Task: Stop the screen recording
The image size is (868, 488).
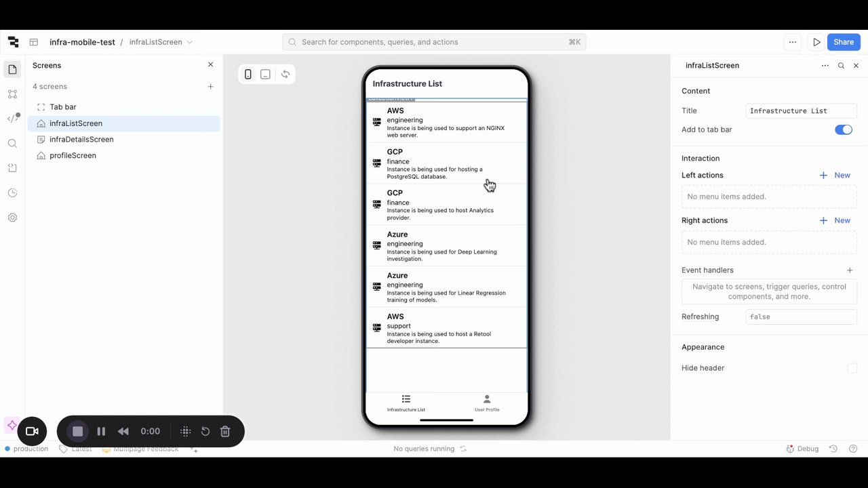Action: point(78,431)
